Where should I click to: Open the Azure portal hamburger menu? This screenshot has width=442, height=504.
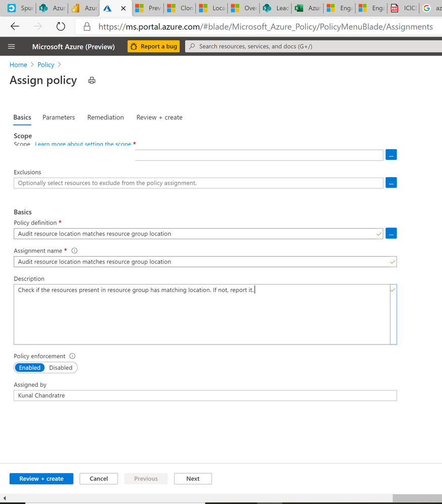pos(11,46)
